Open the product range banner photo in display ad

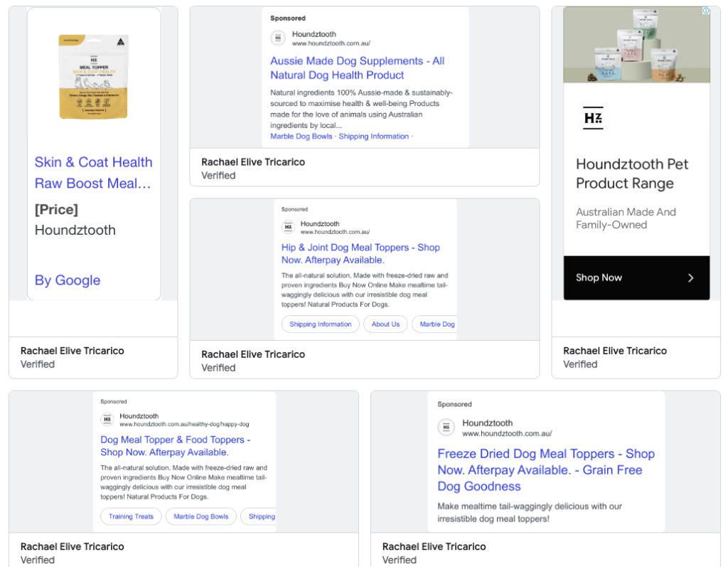pyautogui.click(x=636, y=45)
